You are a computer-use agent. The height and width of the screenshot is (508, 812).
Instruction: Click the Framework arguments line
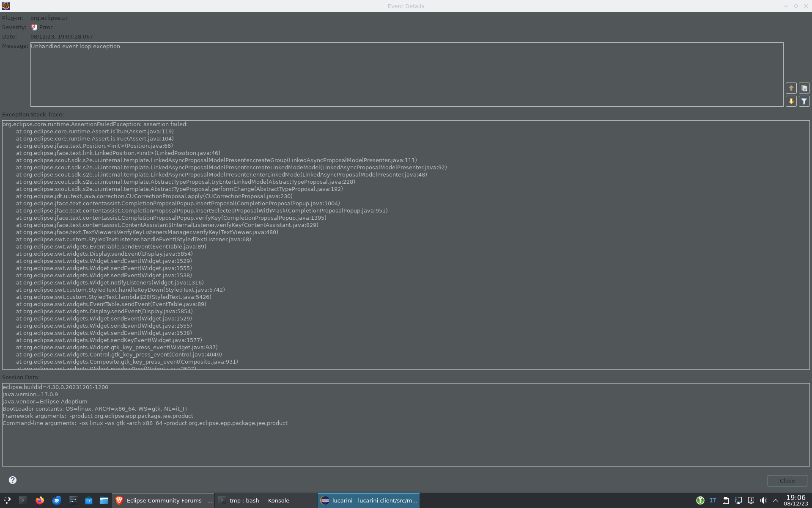(x=98, y=416)
